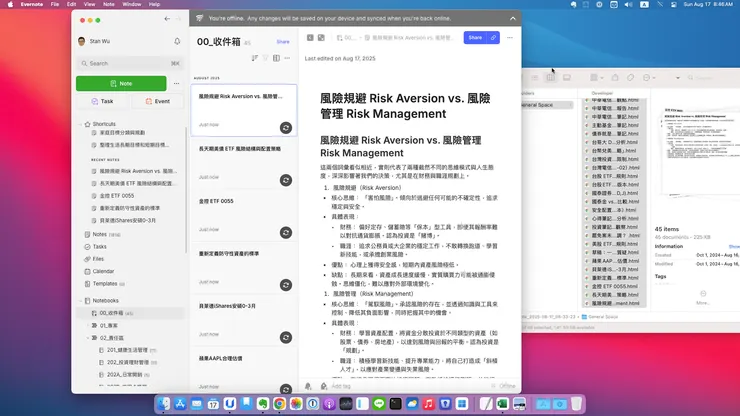Collapse the Shortcuts section

[80, 124]
